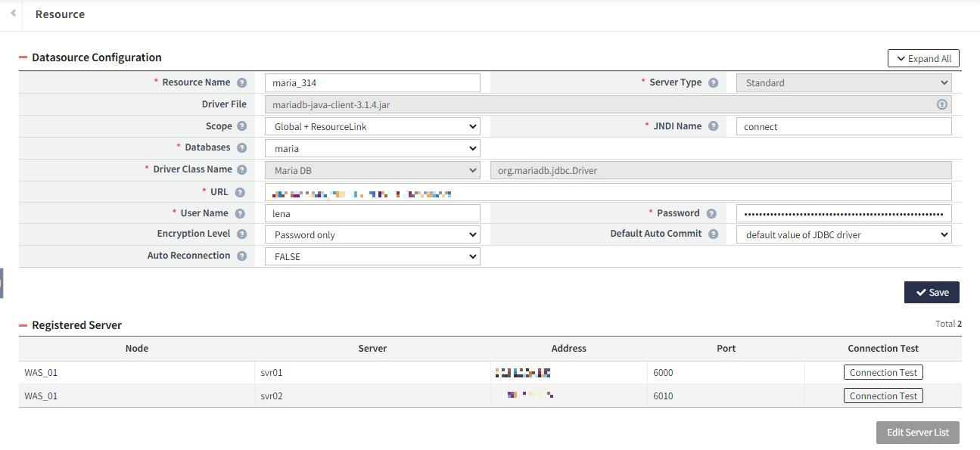Click the back chevron next to Resource title
The width and height of the screenshot is (980, 450).
(x=12, y=14)
